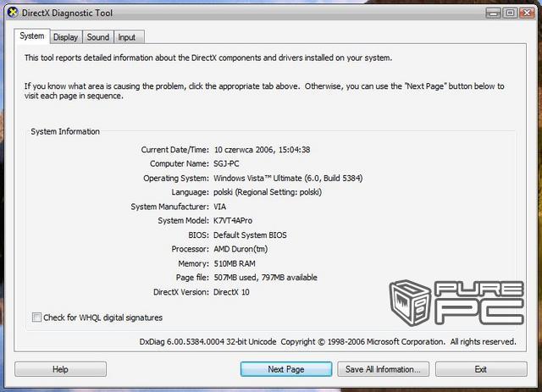Click the 'Current Date/Time:' label

175,150
